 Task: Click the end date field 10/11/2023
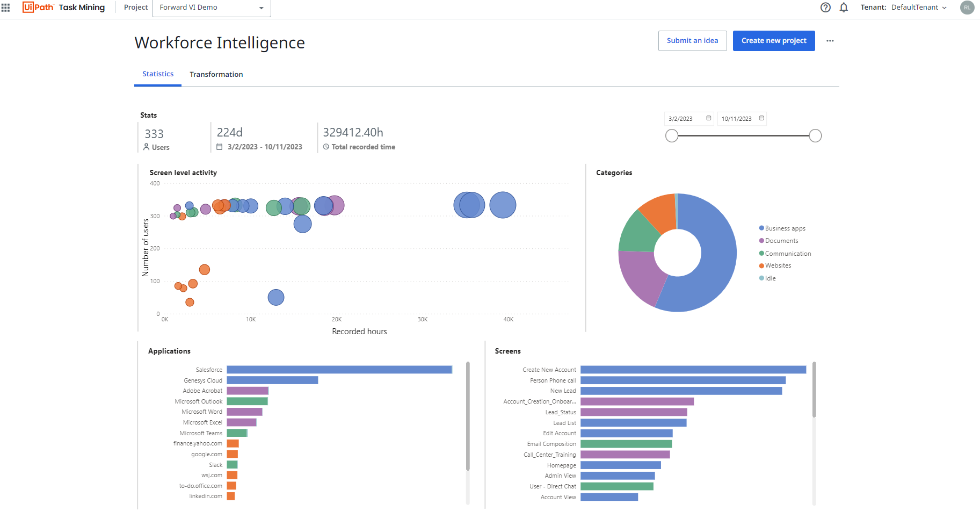pos(742,119)
